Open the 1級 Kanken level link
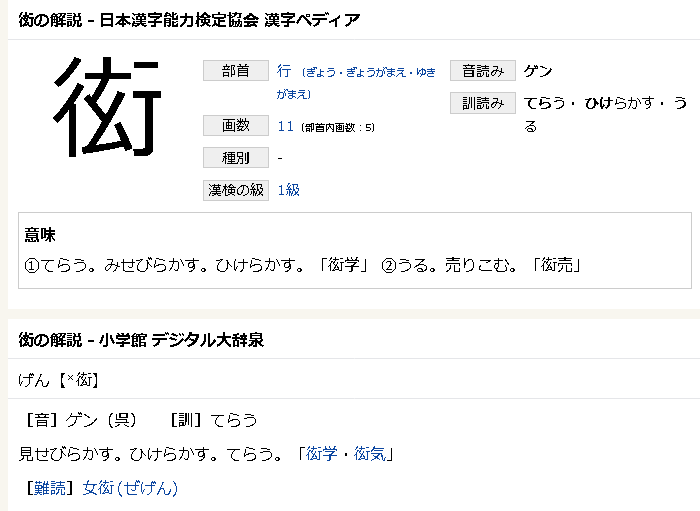The width and height of the screenshot is (700, 511). click(x=289, y=190)
